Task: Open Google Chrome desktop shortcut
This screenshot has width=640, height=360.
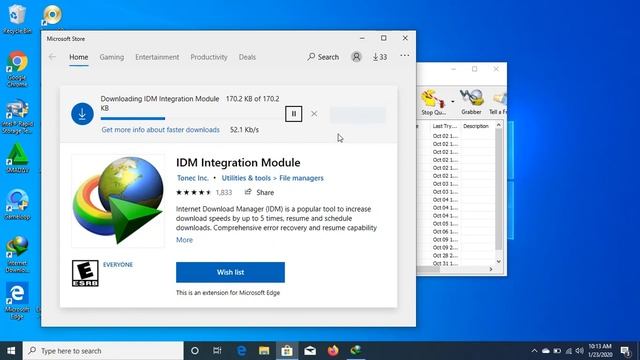Action: tap(17, 69)
